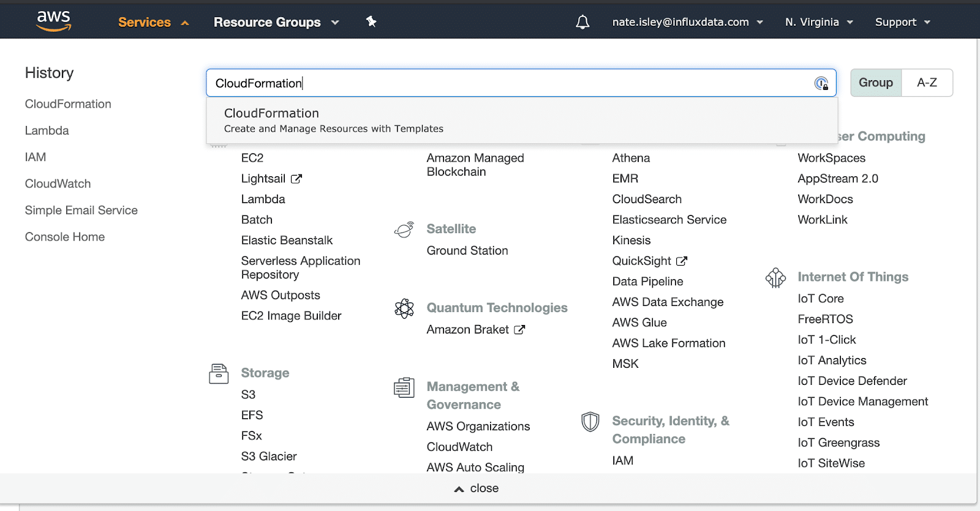
Task: Switch service view to Group
Action: (x=875, y=83)
